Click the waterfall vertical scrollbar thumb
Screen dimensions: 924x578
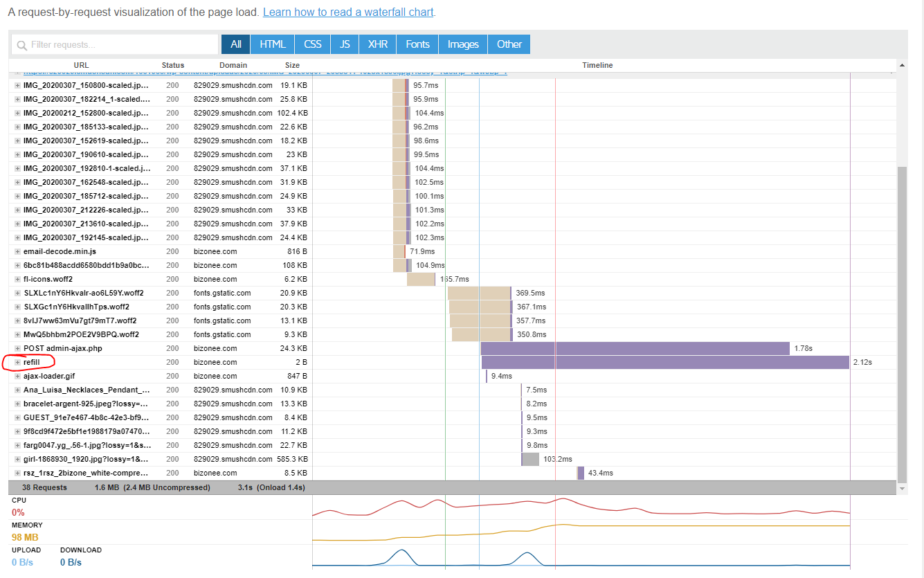901,323
